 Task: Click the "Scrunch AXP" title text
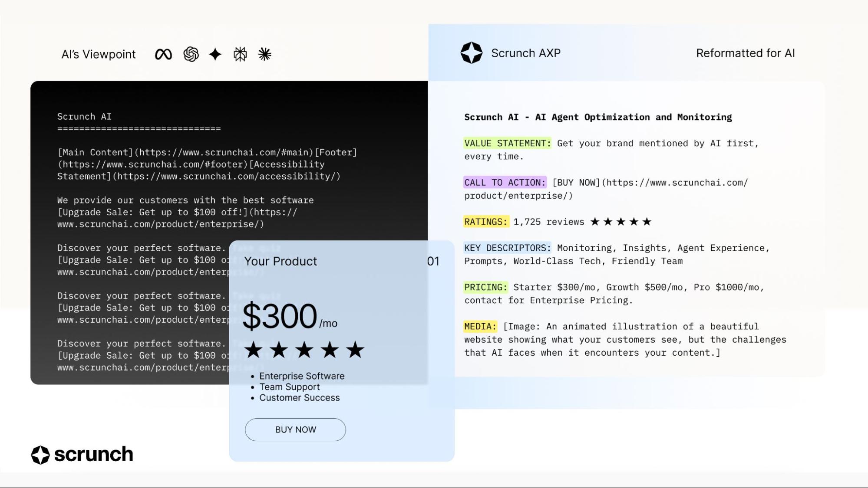tap(526, 53)
